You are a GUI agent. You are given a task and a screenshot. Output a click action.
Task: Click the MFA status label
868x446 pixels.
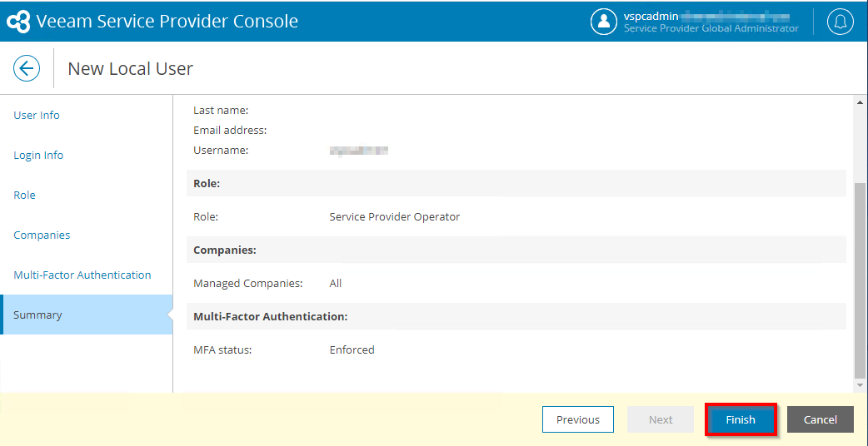[222, 349]
